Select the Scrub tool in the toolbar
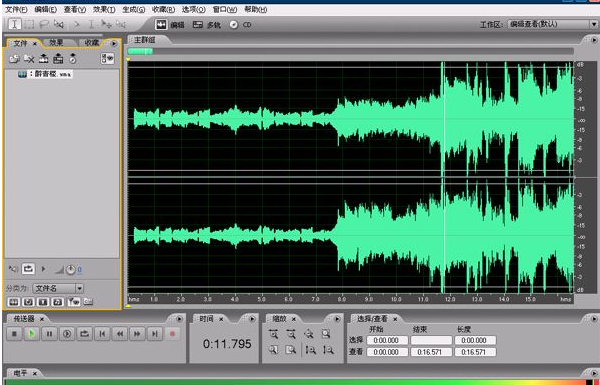The height and width of the screenshot is (385, 600). tap(59, 24)
